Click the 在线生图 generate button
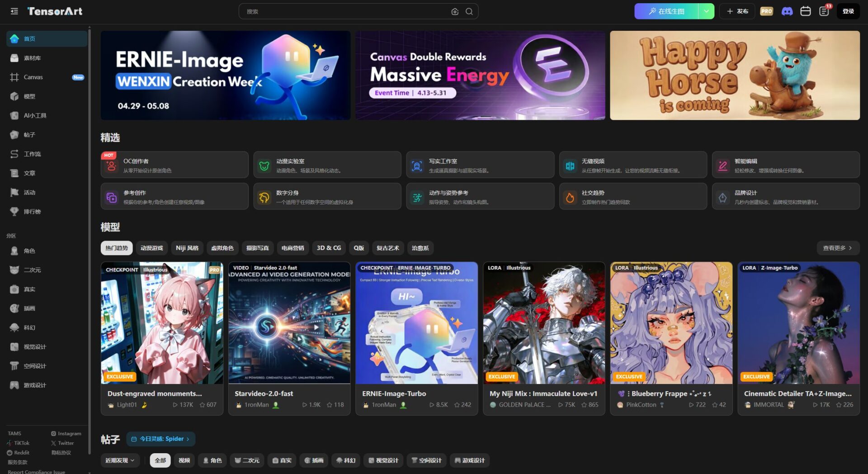 (666, 11)
